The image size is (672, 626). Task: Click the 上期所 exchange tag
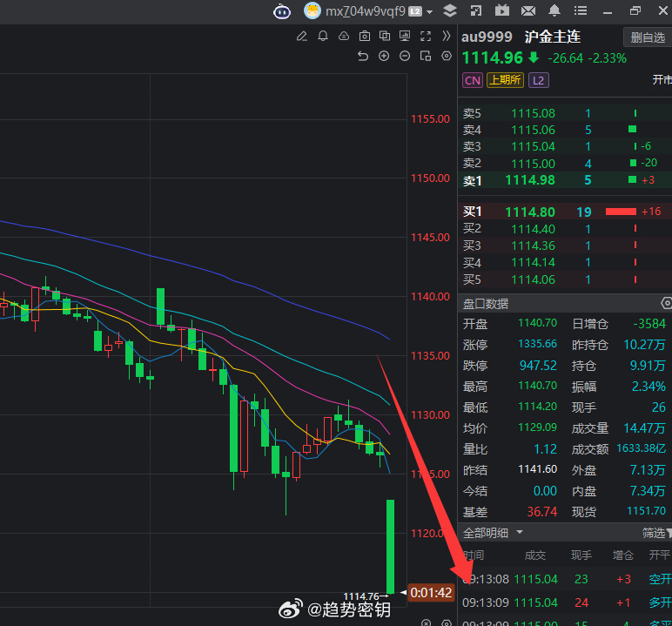[505, 80]
